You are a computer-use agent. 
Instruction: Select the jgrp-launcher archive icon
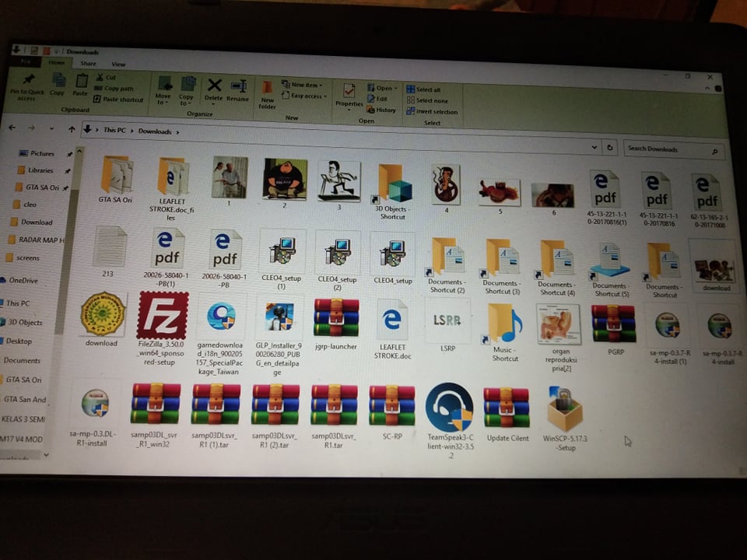pyautogui.click(x=336, y=318)
